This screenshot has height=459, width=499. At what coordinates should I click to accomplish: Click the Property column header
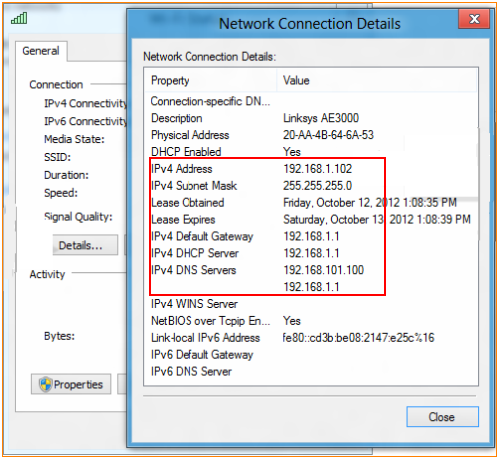210,80
